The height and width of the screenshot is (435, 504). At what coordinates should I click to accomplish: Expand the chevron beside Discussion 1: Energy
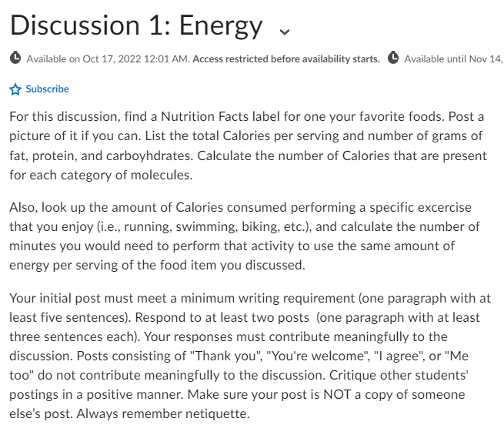click(x=285, y=32)
